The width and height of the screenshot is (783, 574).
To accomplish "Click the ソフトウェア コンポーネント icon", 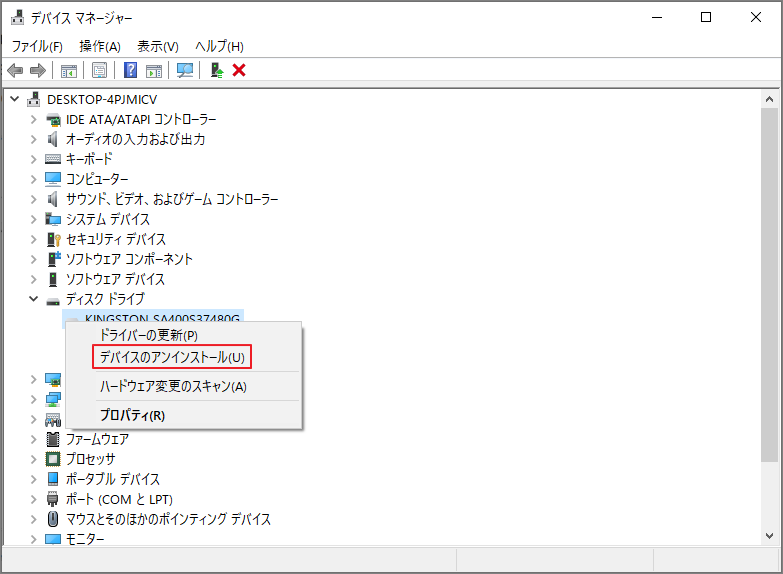I will (54, 259).
